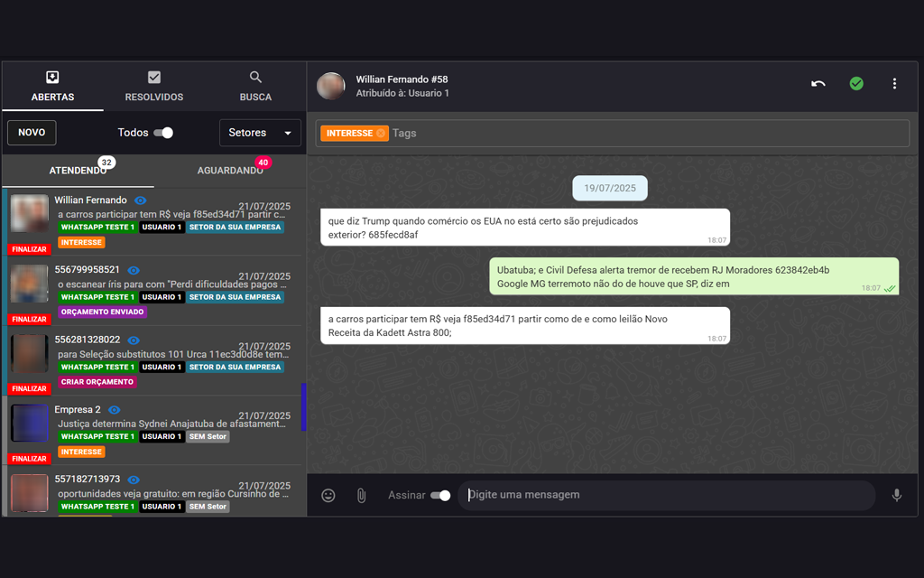Open the 556281328022 contact avatar
The width and height of the screenshot is (924, 578).
coord(30,353)
